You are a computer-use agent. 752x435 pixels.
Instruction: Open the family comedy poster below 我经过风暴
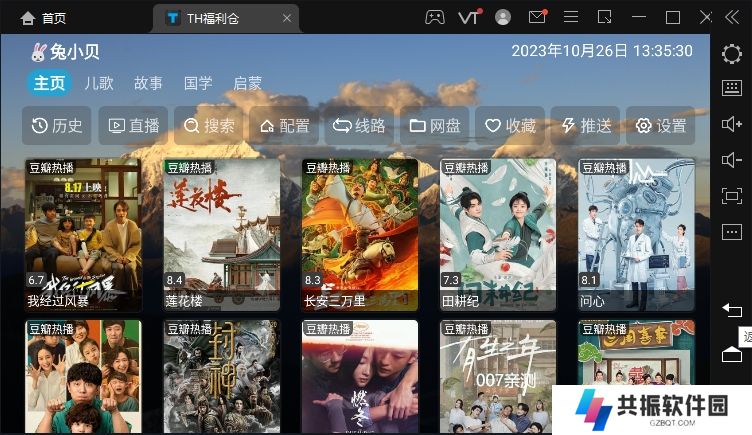(83, 377)
